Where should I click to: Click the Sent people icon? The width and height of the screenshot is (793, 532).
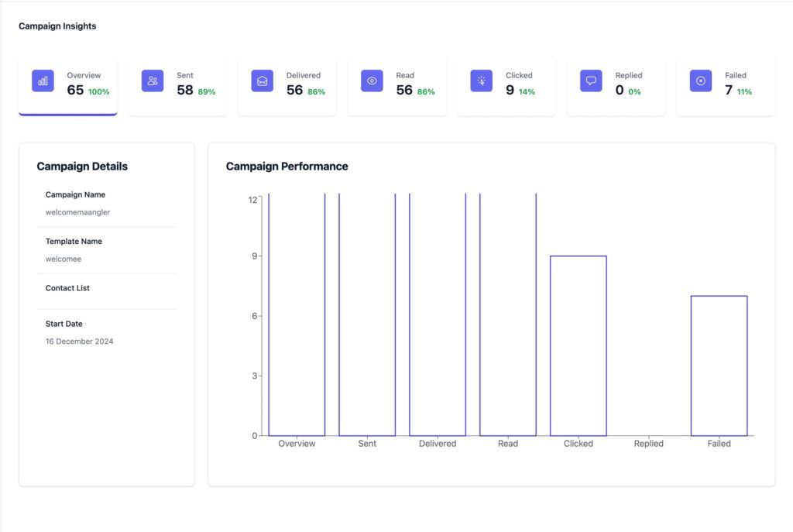point(153,81)
